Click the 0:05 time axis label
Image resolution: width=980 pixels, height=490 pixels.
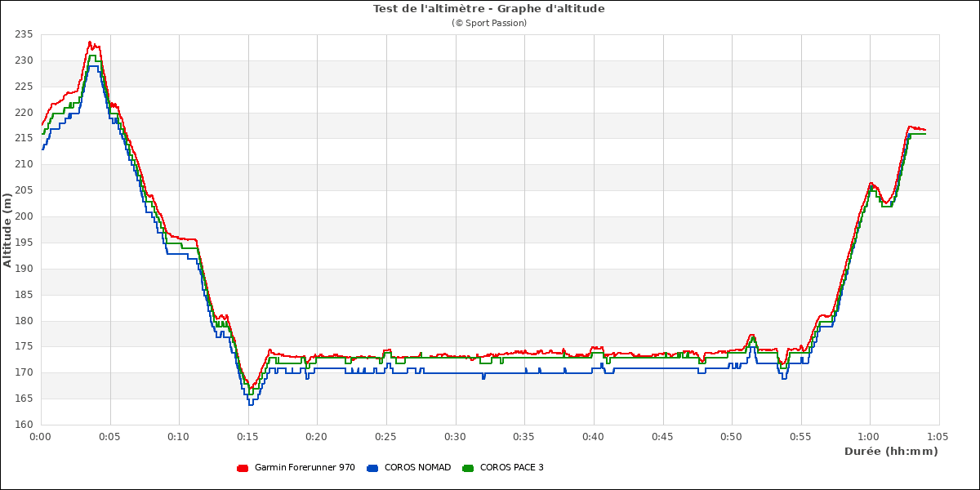109,437
